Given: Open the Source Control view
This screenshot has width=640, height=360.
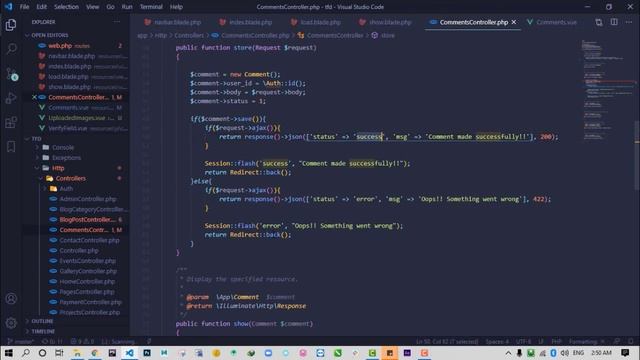Looking at the screenshot, I should click(x=11, y=74).
